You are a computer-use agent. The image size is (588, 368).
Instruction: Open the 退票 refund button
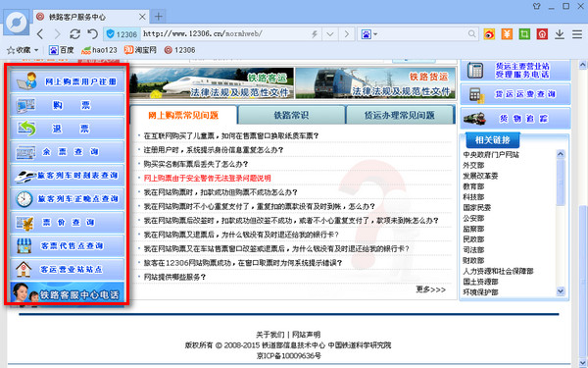pos(67,129)
